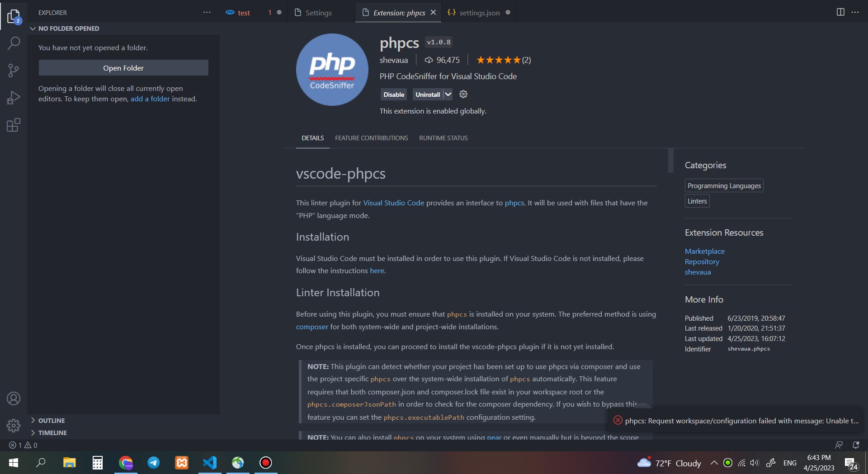The width and height of the screenshot is (868, 474).
Task: Open the shevaua link under Extension Resources
Action: point(698,272)
